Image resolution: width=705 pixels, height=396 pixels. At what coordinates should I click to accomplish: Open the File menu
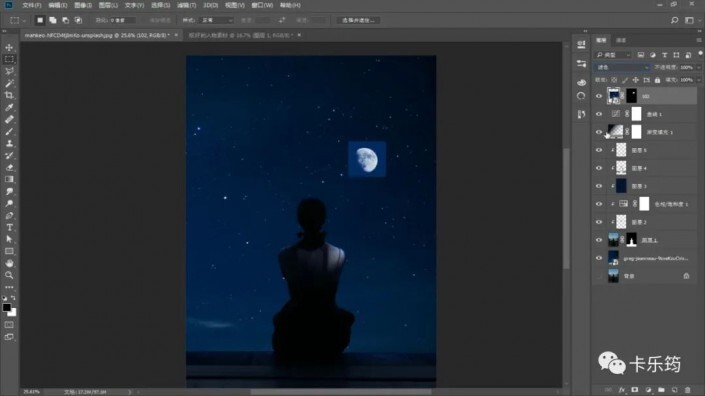coord(31,5)
